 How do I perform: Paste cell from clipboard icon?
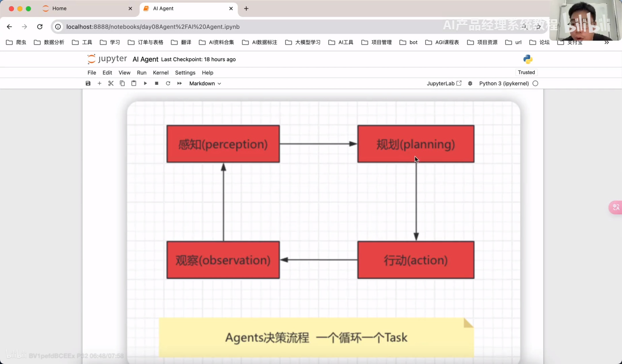(x=134, y=83)
